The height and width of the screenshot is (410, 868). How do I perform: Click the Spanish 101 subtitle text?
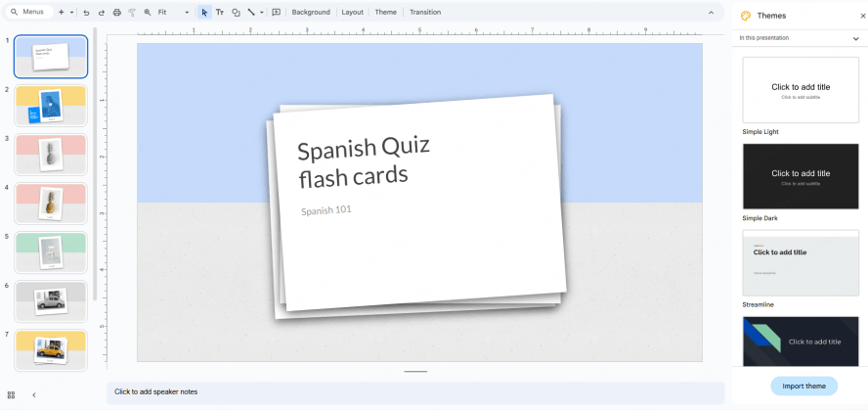pyautogui.click(x=326, y=210)
